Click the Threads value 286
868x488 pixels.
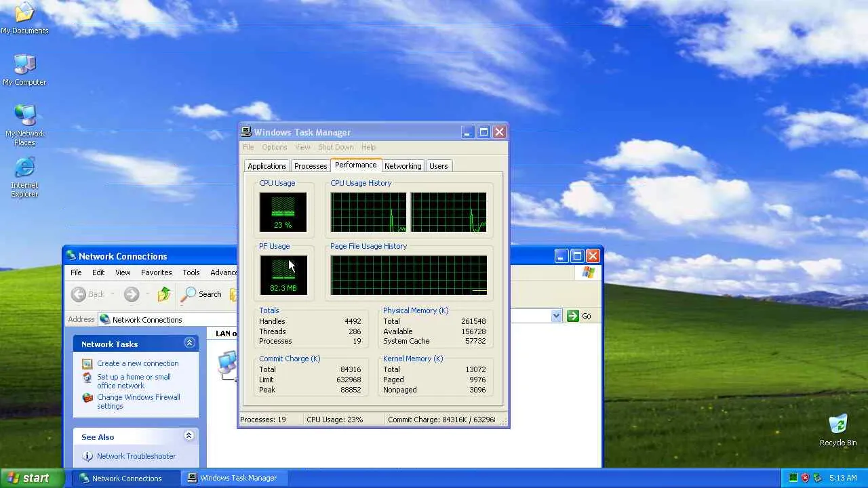click(355, 331)
